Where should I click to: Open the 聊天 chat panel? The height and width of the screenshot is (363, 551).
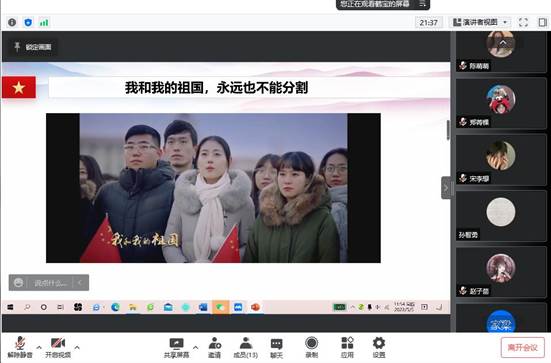coord(277,348)
